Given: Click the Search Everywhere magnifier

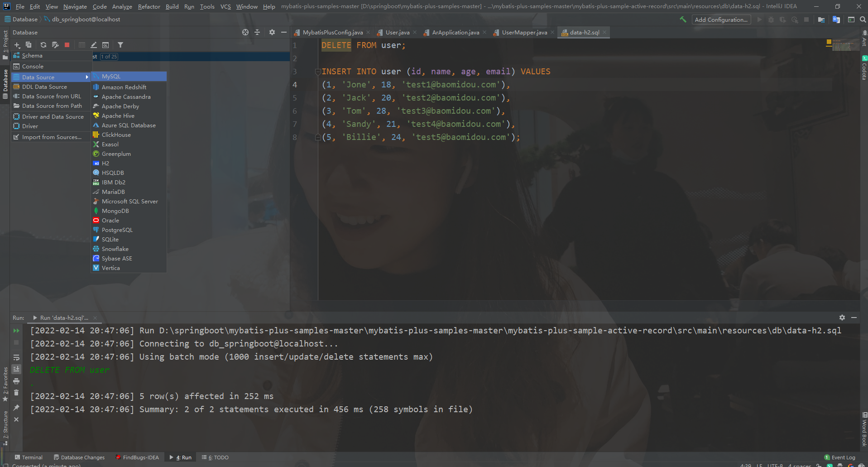Looking at the screenshot, I should pyautogui.click(x=863, y=19).
